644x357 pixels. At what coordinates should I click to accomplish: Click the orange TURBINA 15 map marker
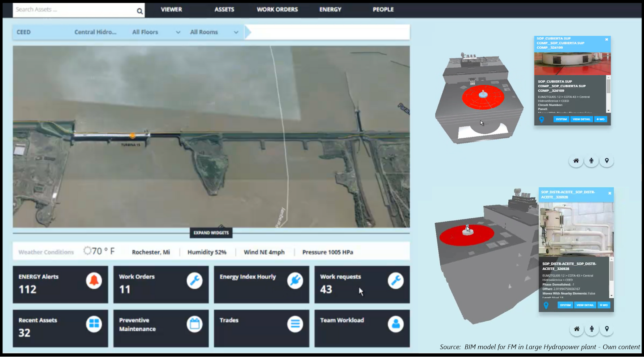132,136
